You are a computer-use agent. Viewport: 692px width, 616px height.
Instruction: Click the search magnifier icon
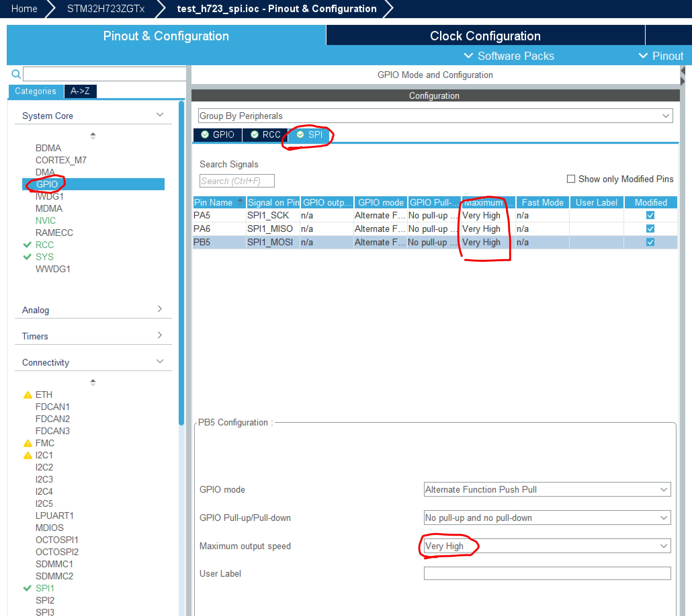click(x=16, y=74)
